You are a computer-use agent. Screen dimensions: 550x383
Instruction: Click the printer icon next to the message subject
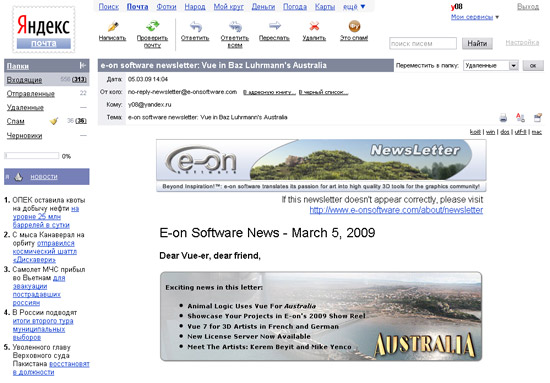point(503,118)
